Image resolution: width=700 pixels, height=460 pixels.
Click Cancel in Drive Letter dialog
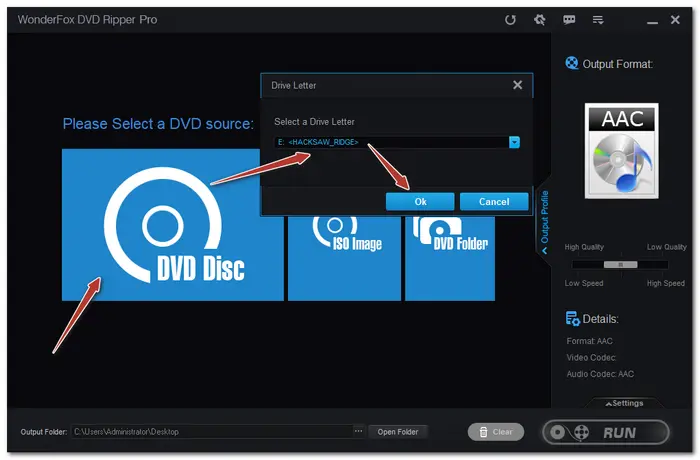494,202
